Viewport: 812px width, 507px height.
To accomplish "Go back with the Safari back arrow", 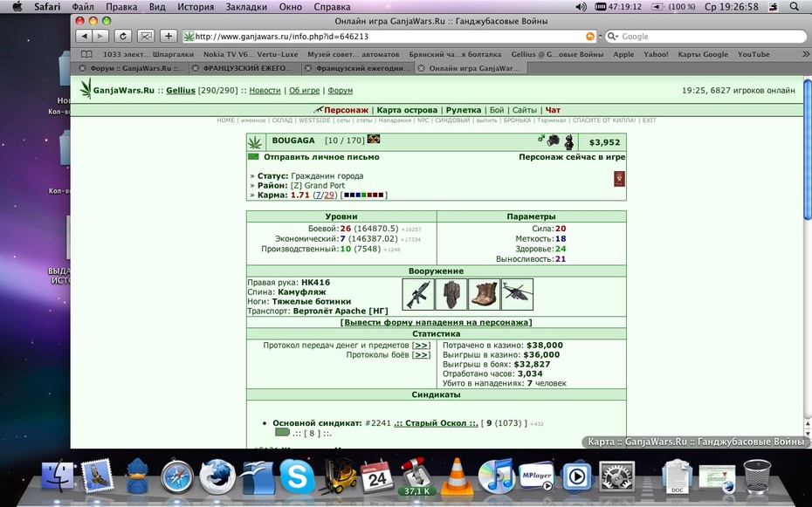I will click(x=84, y=37).
